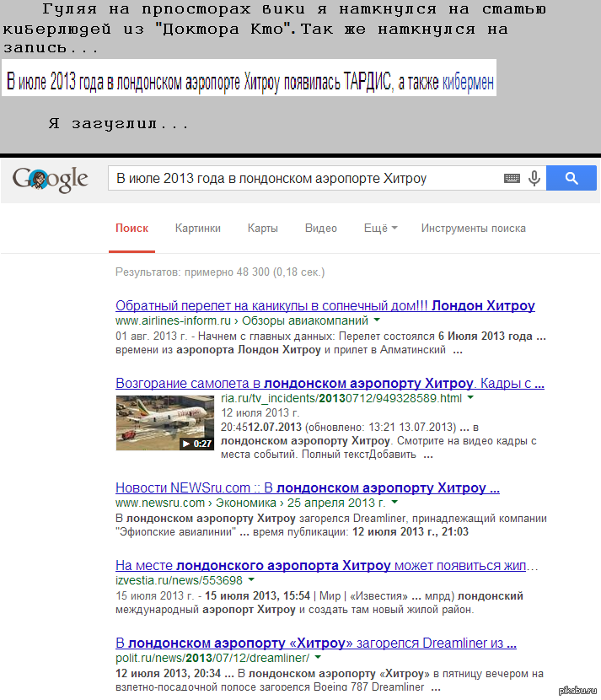Switch to the Видео tab
Image resolution: width=601 pixels, height=700 pixels.
pos(321,228)
